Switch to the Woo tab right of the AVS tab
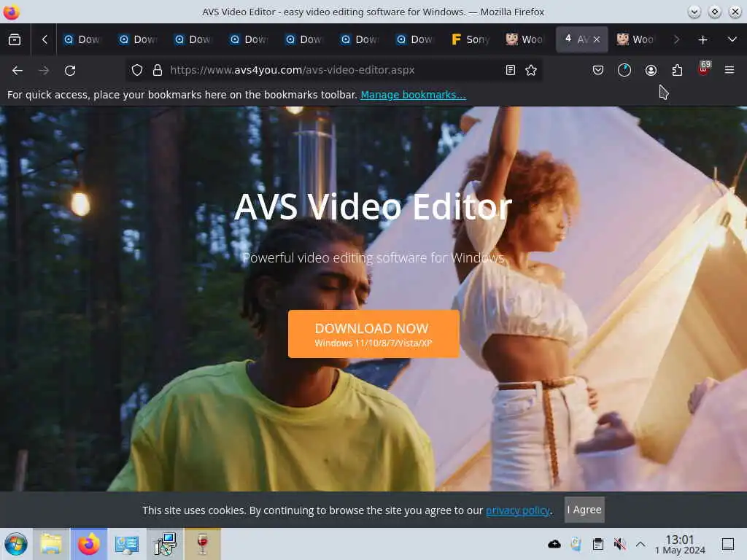The width and height of the screenshot is (747, 560). pos(635,39)
